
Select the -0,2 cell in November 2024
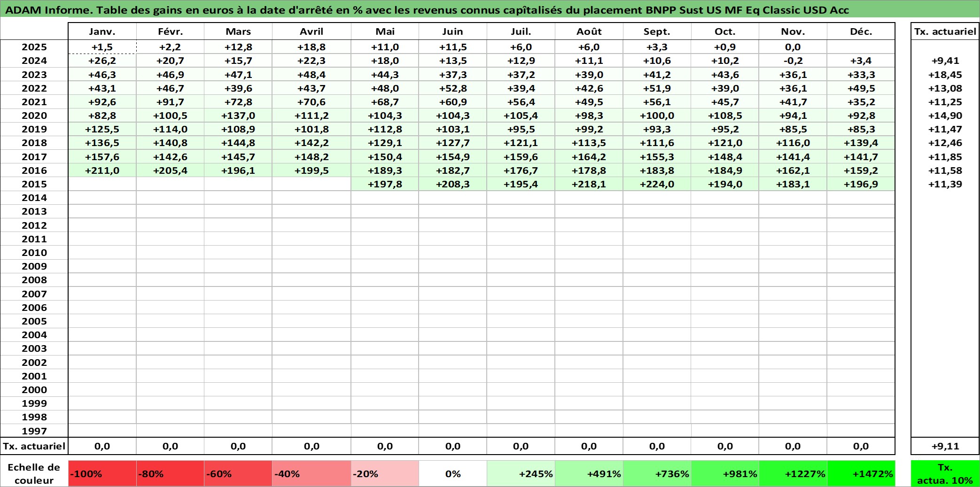[793, 61]
